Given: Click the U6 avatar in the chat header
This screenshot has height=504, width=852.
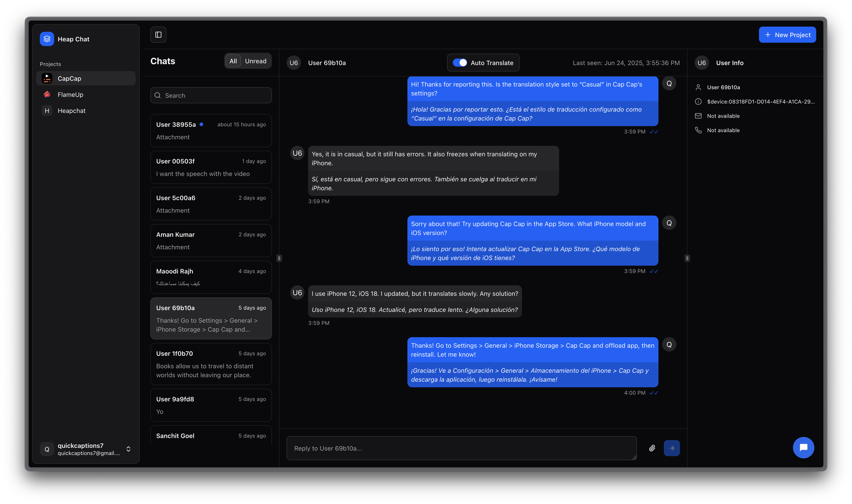Looking at the screenshot, I should click(294, 62).
